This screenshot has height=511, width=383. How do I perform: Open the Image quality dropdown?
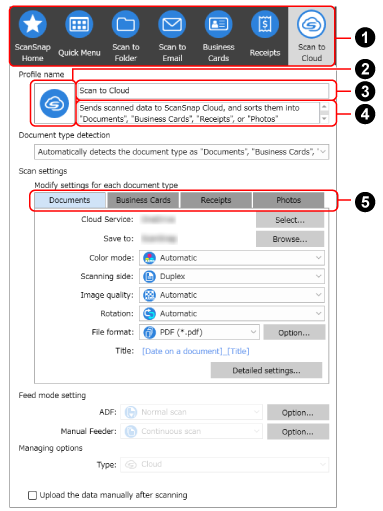pyautogui.click(x=232, y=295)
